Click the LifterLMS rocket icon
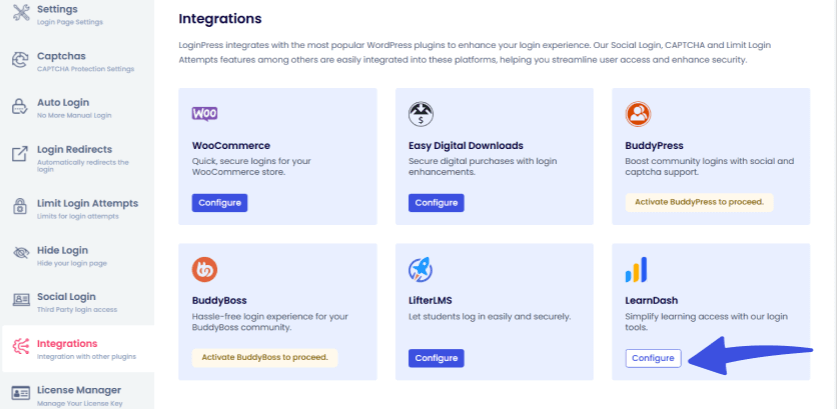Viewport: 837px width, 409px height. point(421,270)
